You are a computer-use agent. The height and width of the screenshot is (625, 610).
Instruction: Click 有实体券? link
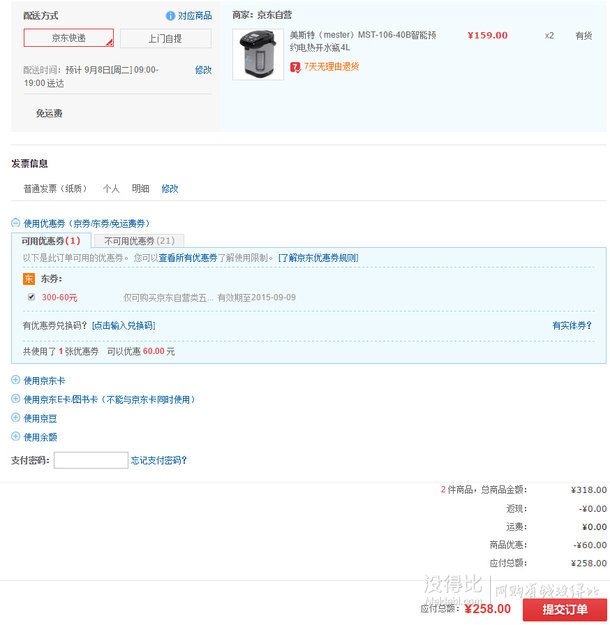(x=572, y=326)
